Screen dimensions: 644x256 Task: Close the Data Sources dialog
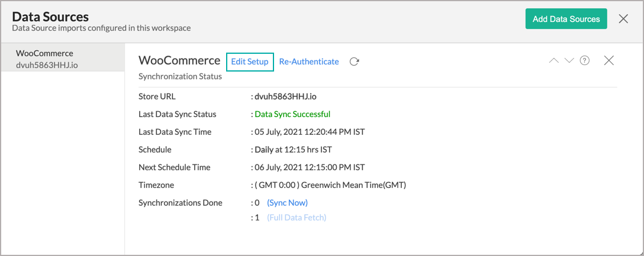coord(623,19)
